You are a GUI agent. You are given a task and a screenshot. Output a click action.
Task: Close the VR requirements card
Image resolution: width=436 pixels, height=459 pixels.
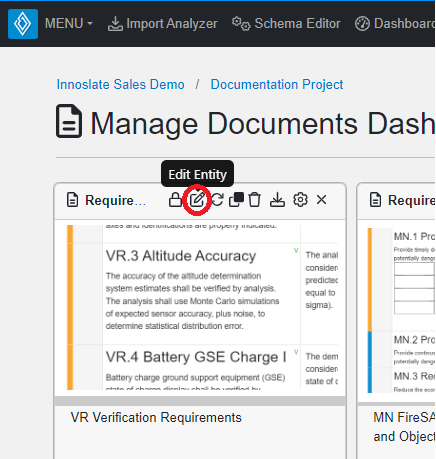click(322, 200)
